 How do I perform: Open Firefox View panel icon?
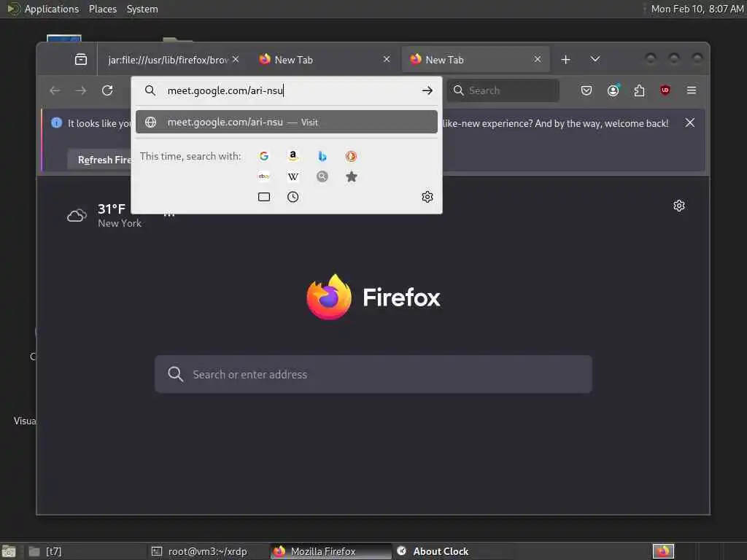(x=81, y=60)
